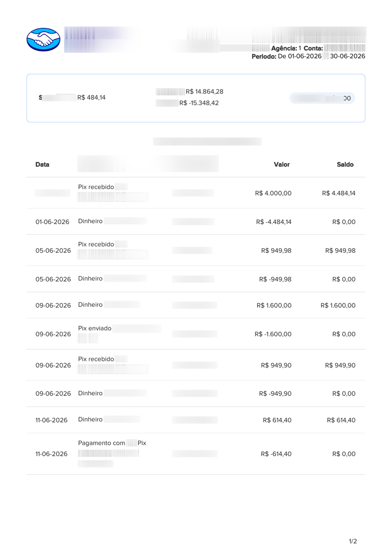The height and width of the screenshot is (556, 392).
Task: Click the 01-06-2026 Dinheiro transaction
Action: [x=196, y=222]
